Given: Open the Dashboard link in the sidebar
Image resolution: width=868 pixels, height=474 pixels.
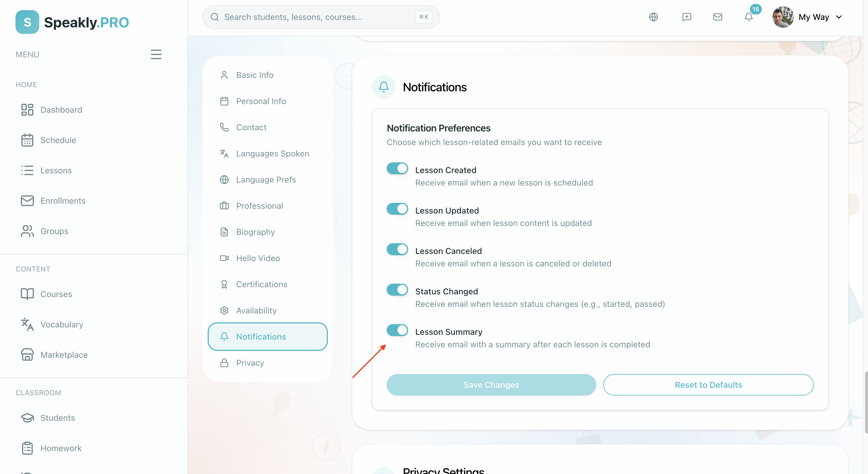Looking at the screenshot, I should [x=61, y=110].
